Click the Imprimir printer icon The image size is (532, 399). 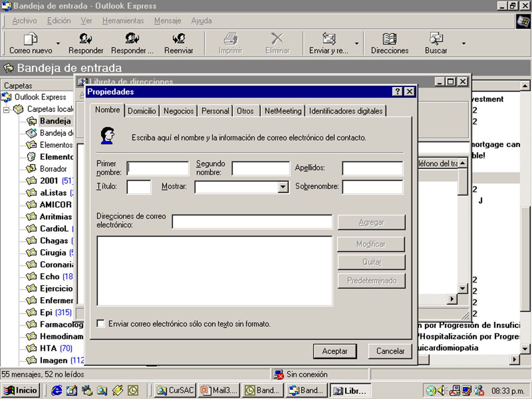coord(231,39)
